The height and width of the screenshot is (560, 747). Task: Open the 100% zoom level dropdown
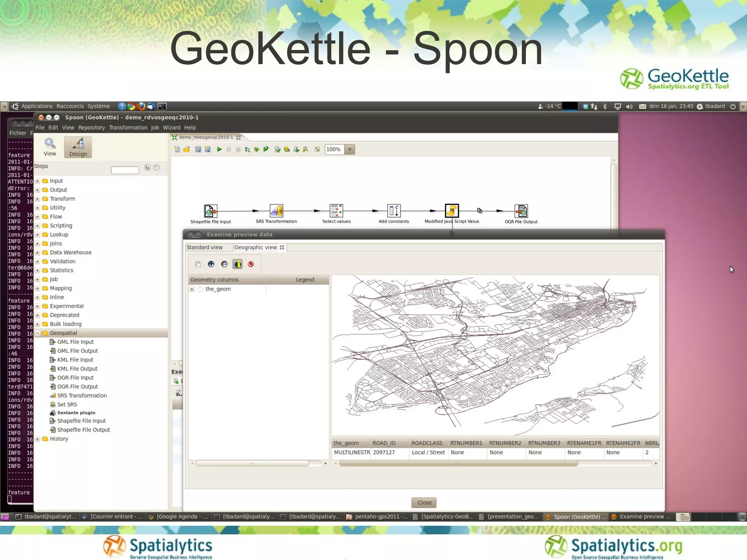coord(350,149)
